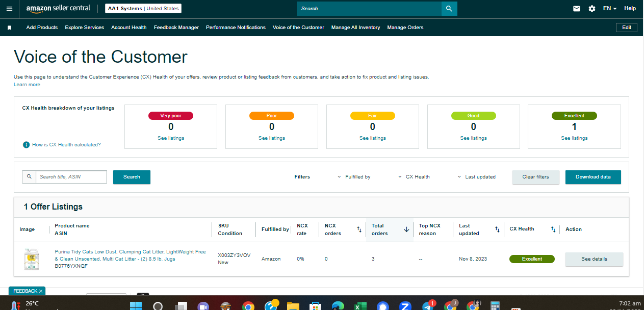Open Telegram from the taskbar
The width and height of the screenshot is (644, 310).
(428, 306)
